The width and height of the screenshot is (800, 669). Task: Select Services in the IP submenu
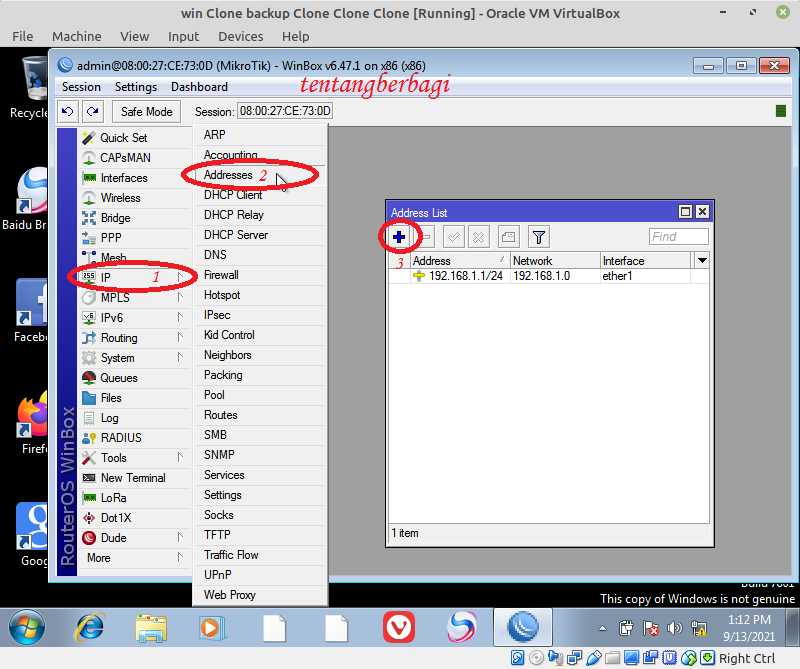259,475
